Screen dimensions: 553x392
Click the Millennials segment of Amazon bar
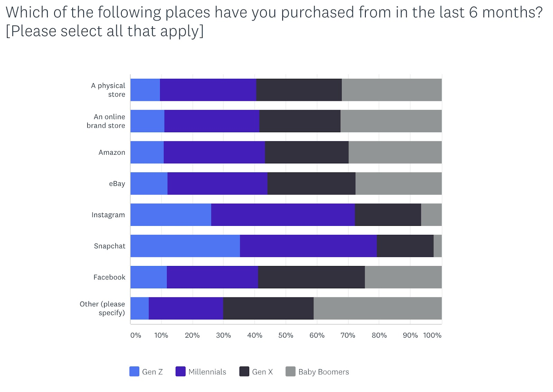point(214,152)
